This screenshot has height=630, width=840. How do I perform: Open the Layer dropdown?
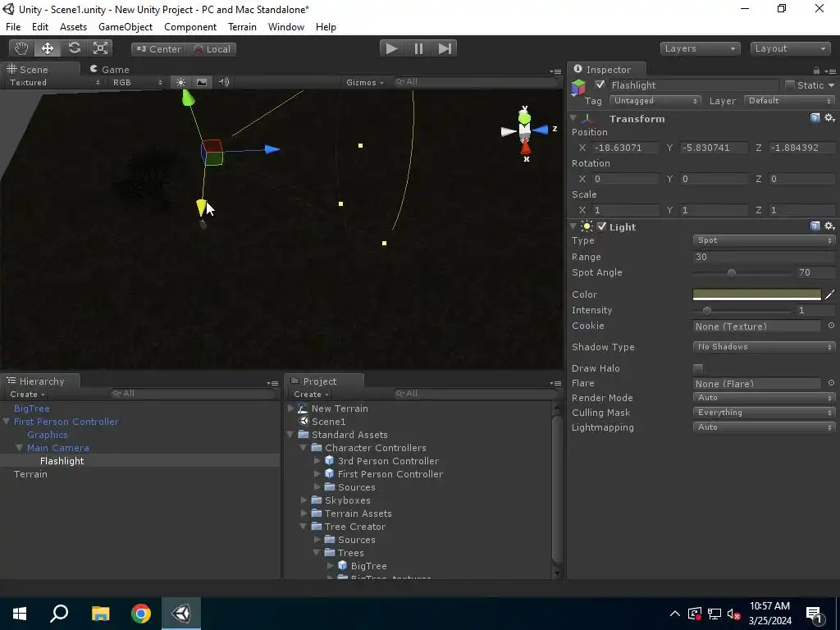coord(790,101)
